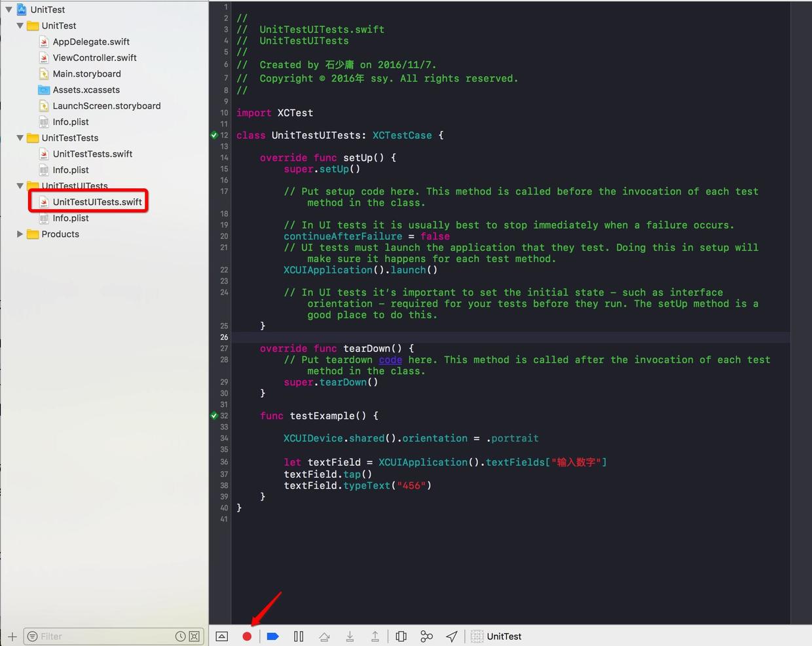The width and height of the screenshot is (812, 646).
Task: Click the red Record UI Test button
Action: [247, 636]
